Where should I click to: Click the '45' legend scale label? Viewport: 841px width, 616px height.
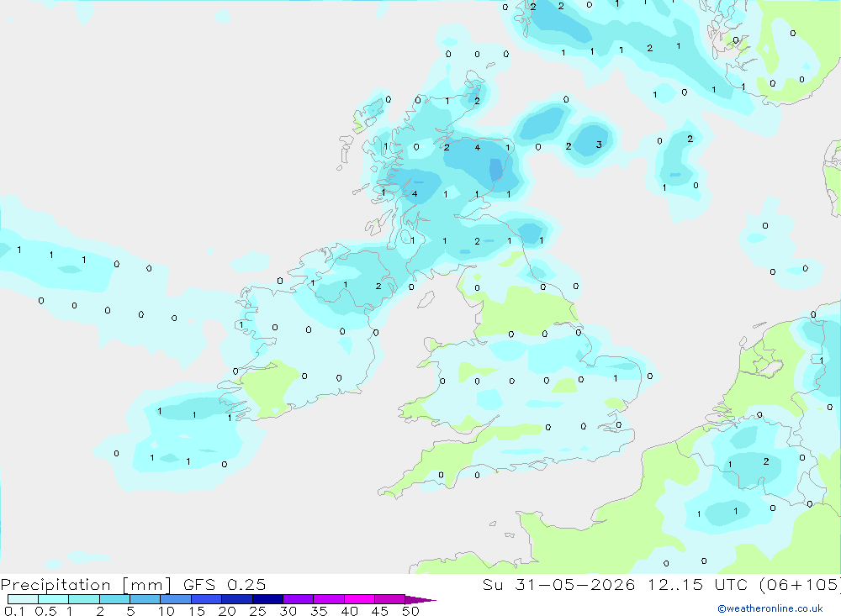[380, 611]
